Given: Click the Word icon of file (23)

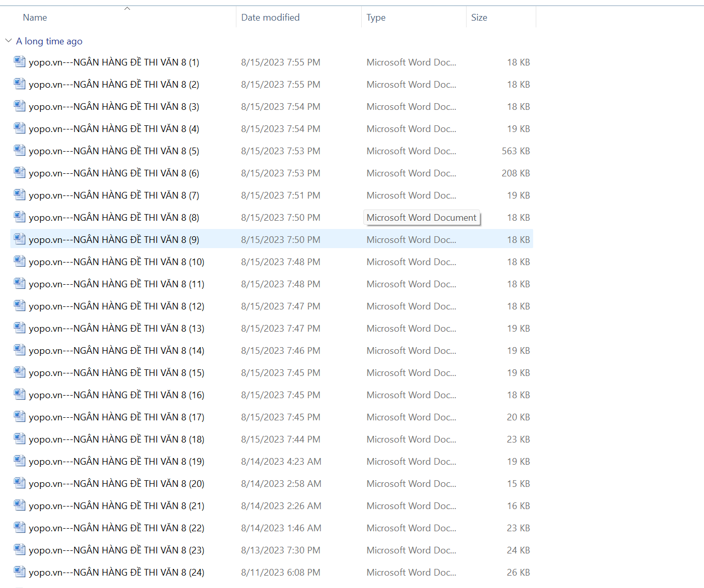Looking at the screenshot, I should click(20, 550).
